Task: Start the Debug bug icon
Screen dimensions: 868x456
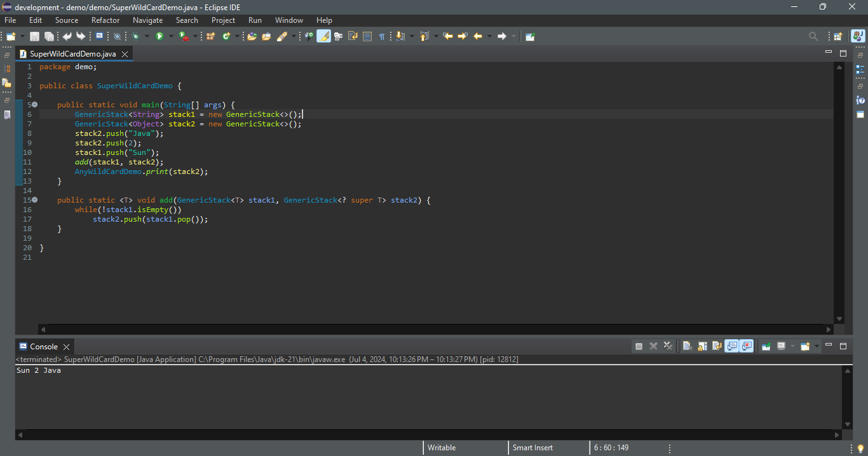Action: pos(136,36)
